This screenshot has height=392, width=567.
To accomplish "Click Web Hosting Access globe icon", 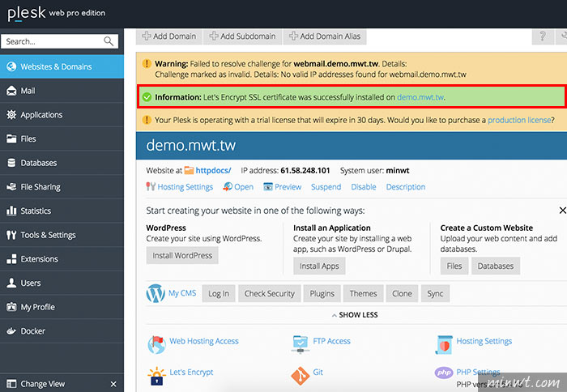I will click(x=156, y=345).
